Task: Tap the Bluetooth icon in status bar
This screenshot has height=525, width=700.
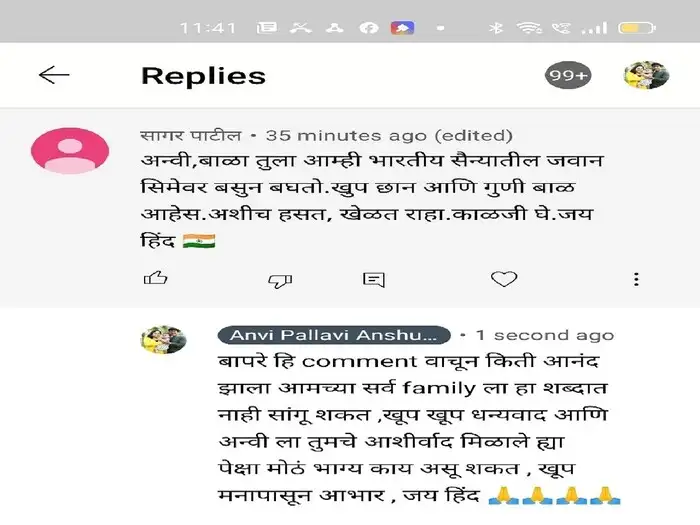Action: coord(495,28)
